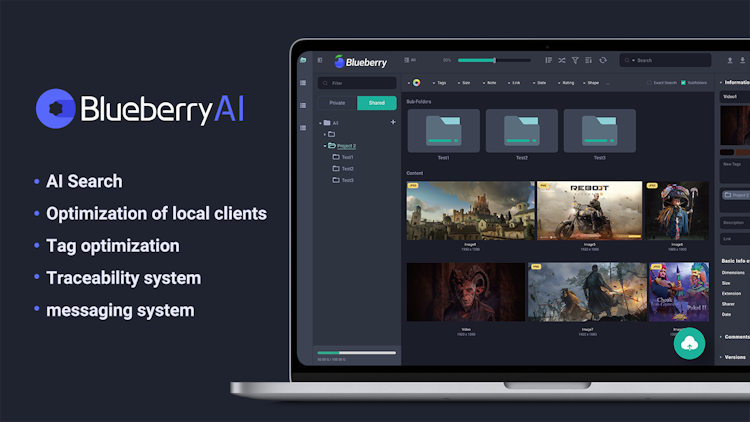Select Test1 in folder tree
The height and width of the screenshot is (422, 750).
pyautogui.click(x=343, y=157)
